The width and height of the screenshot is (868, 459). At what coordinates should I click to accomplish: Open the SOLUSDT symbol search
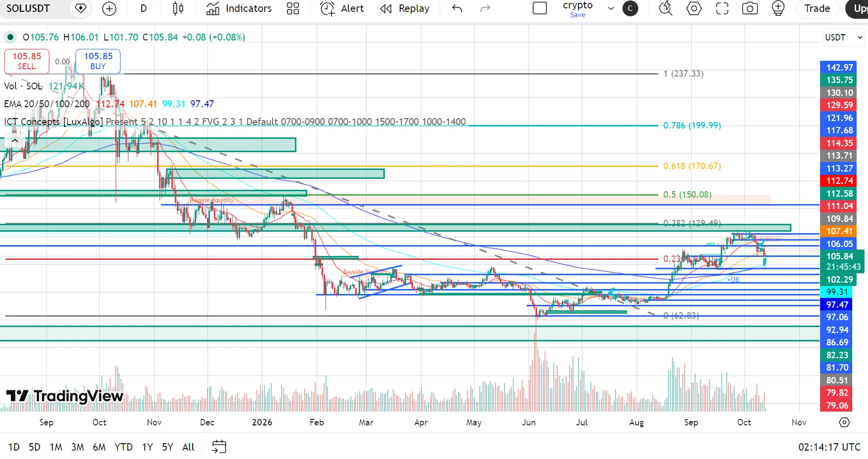(28, 8)
